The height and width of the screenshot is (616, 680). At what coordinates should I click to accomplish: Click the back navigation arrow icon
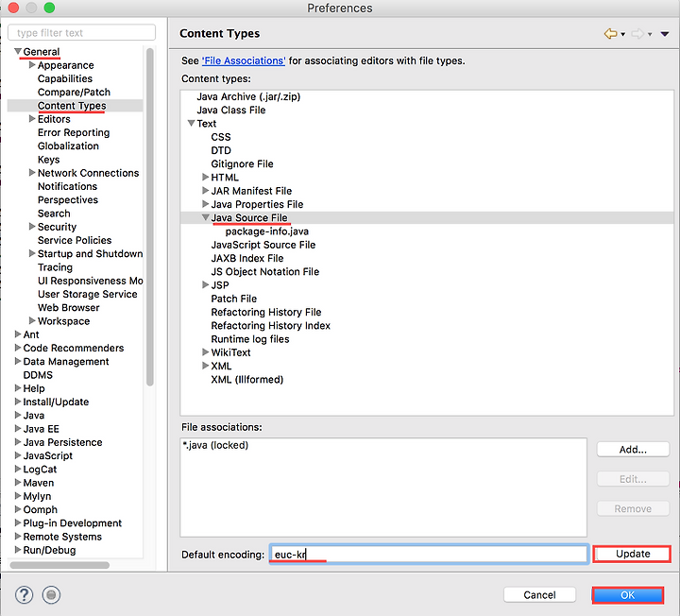611,34
